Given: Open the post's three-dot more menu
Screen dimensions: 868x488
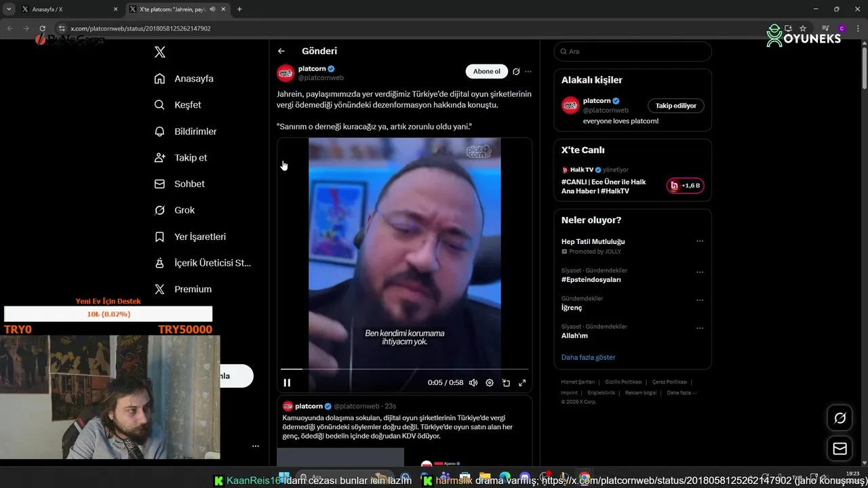Looking at the screenshot, I should (528, 71).
